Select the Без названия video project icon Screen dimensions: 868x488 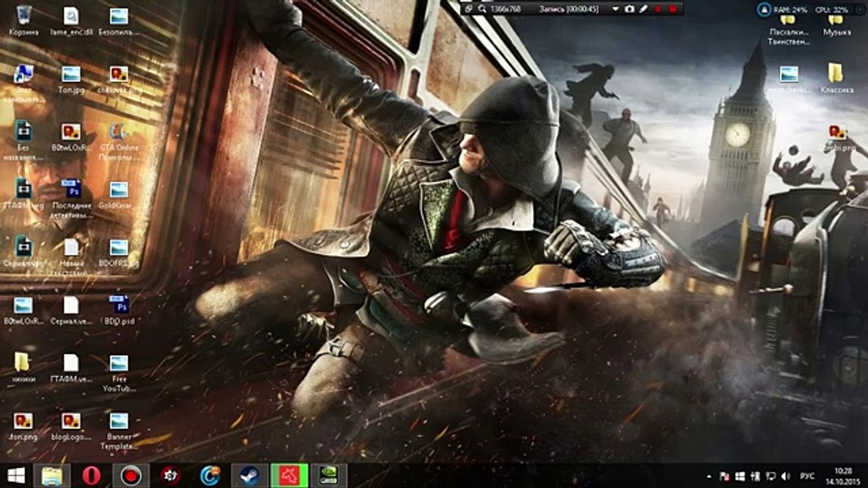[x=24, y=140]
